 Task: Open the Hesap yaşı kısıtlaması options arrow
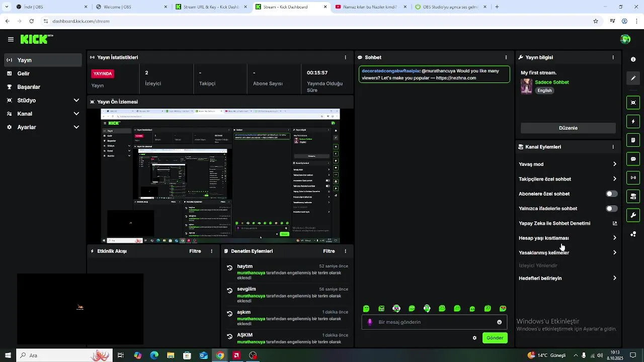(x=615, y=238)
